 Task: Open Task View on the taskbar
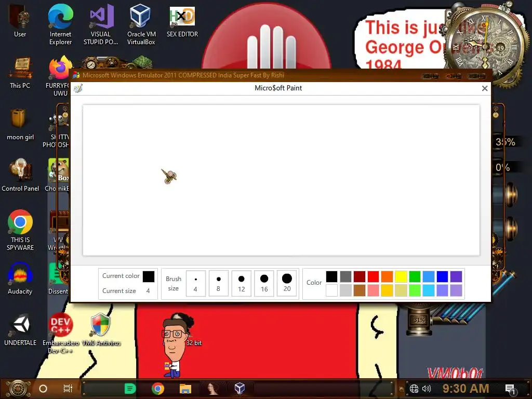pyautogui.click(x=68, y=389)
